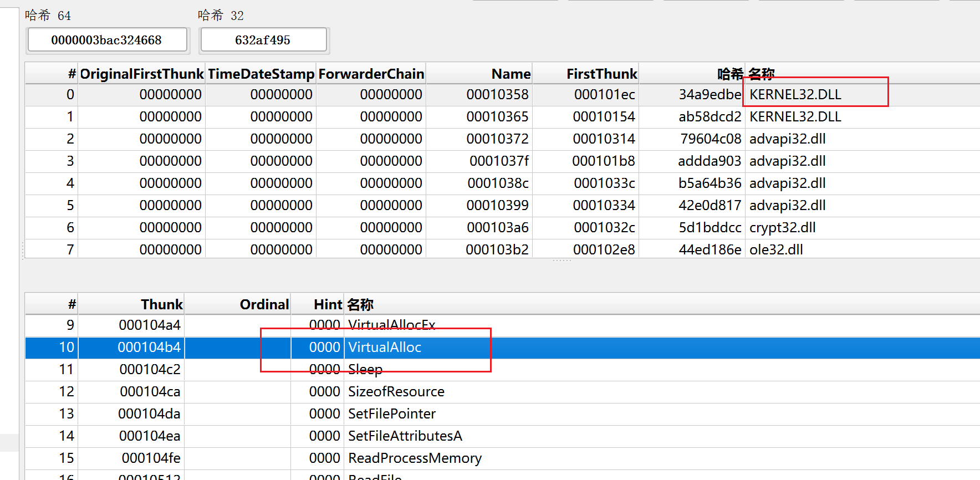Screen dimensions: 980x480
Task: Select the SetFilePointer function row
Action: pyautogui.click(x=391, y=414)
